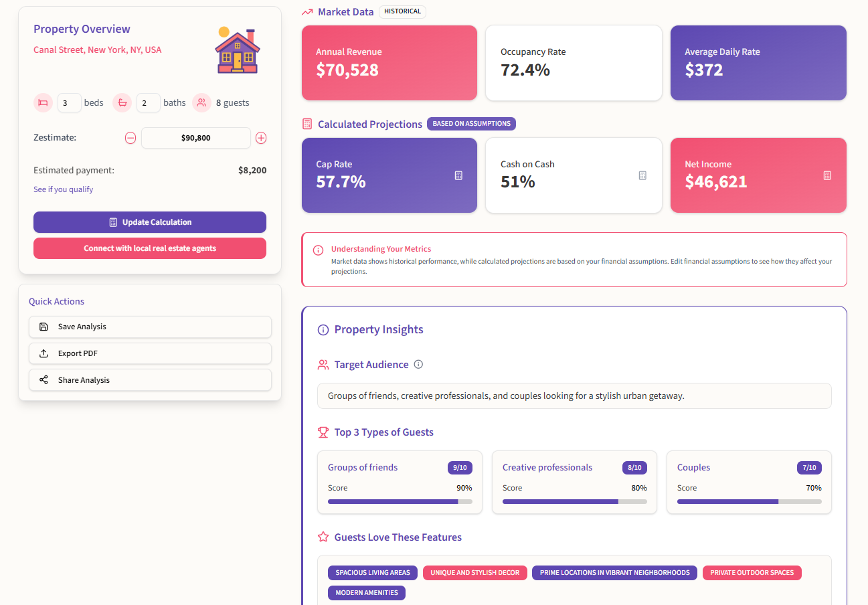Click the calculator icon on the Cap Rate card
Viewport: 868px width, 605px height.
coord(458,175)
